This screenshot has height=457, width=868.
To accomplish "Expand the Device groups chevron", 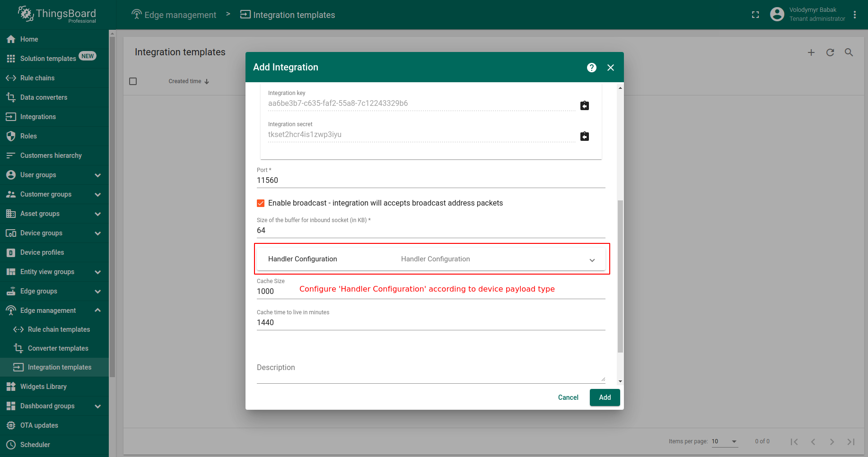I will pyautogui.click(x=98, y=233).
